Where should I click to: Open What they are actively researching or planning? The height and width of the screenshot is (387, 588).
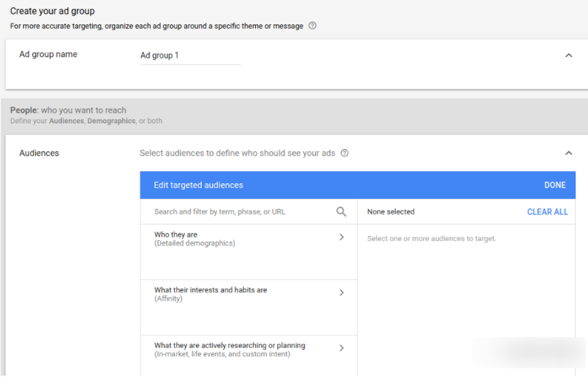click(x=230, y=349)
